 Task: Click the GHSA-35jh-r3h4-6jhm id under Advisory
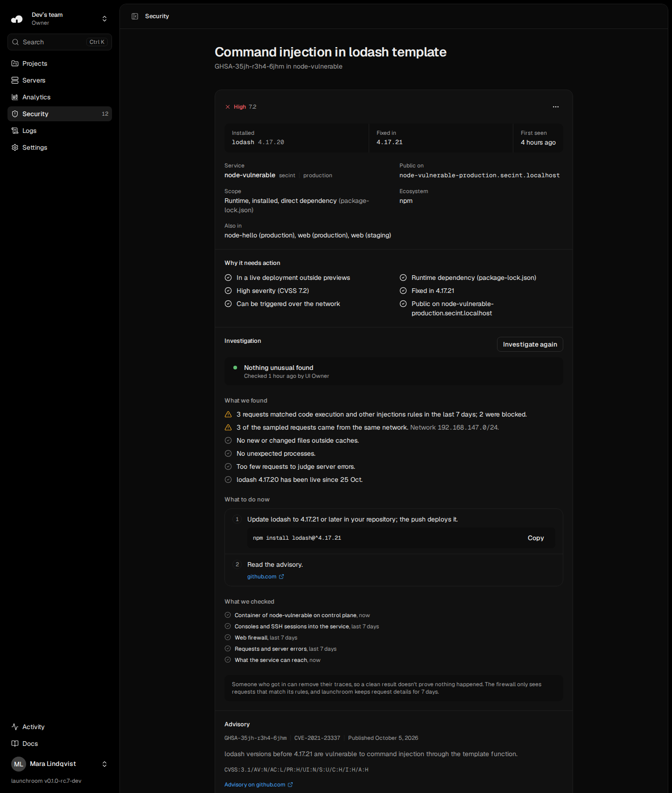256,738
